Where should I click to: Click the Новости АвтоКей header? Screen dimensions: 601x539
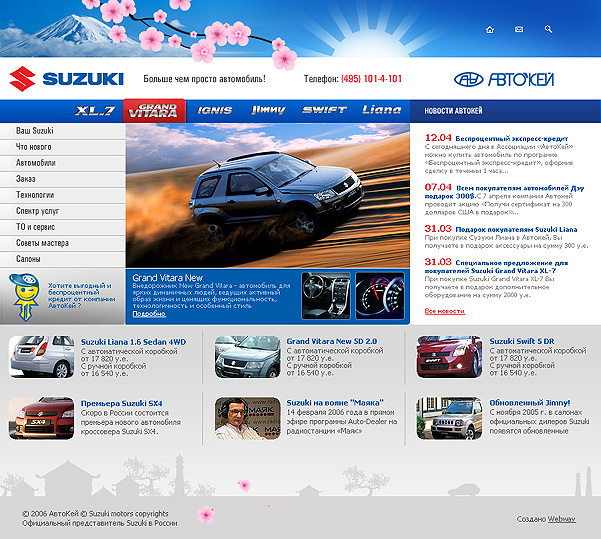click(453, 111)
